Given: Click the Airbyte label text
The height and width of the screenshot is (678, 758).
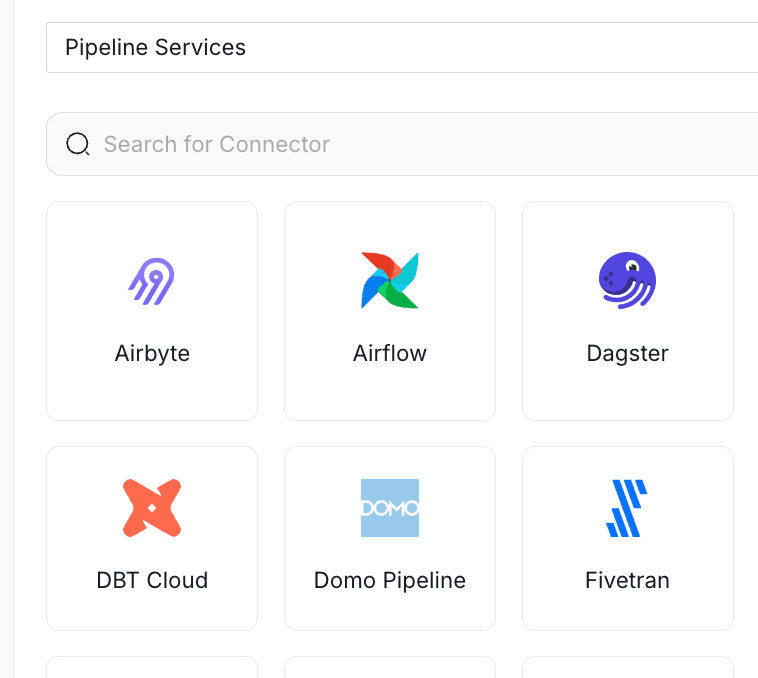Looking at the screenshot, I should (152, 353).
